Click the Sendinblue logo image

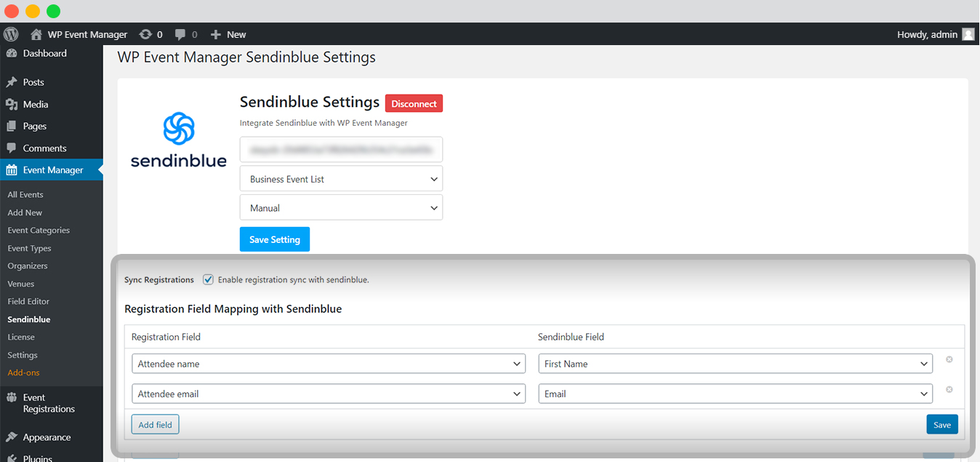[x=178, y=140]
